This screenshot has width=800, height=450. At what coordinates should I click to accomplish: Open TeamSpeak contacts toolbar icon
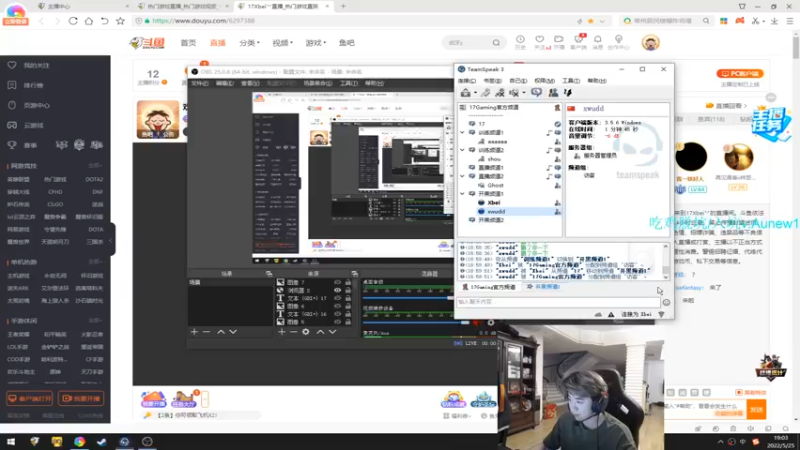coord(553,92)
